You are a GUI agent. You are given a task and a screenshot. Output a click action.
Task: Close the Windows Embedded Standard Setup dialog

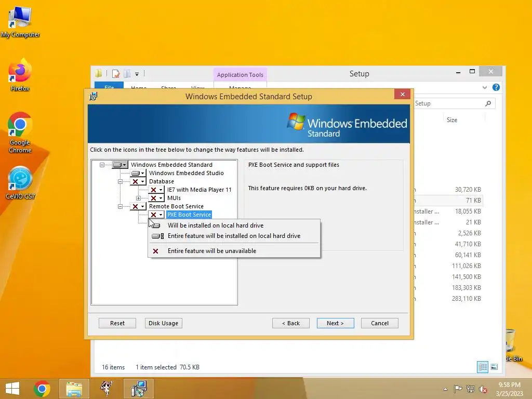(x=403, y=95)
